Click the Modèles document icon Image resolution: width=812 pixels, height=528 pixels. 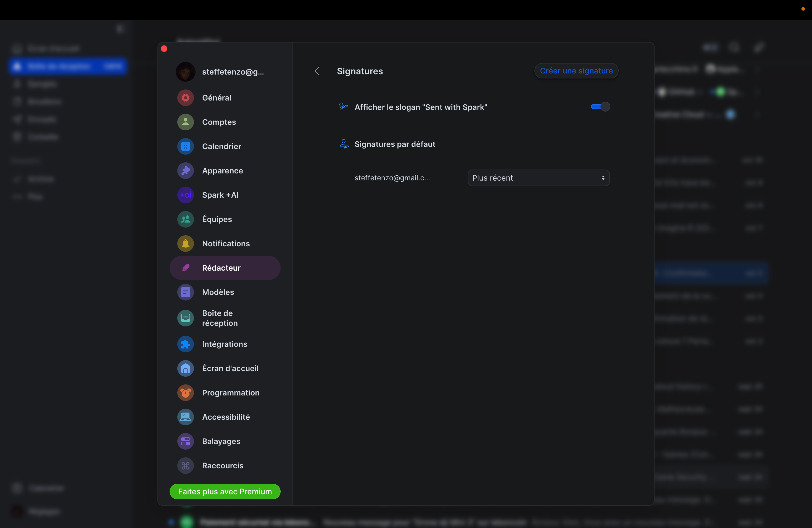click(x=185, y=292)
